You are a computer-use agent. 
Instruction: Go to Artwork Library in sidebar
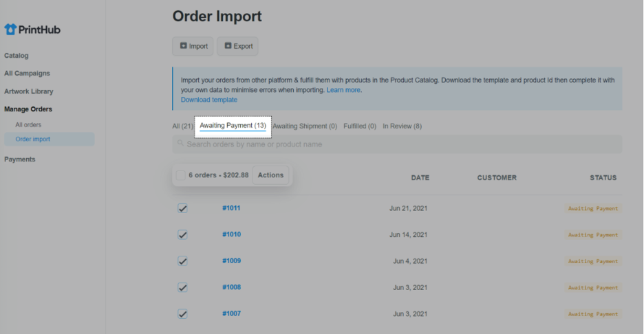[29, 91]
